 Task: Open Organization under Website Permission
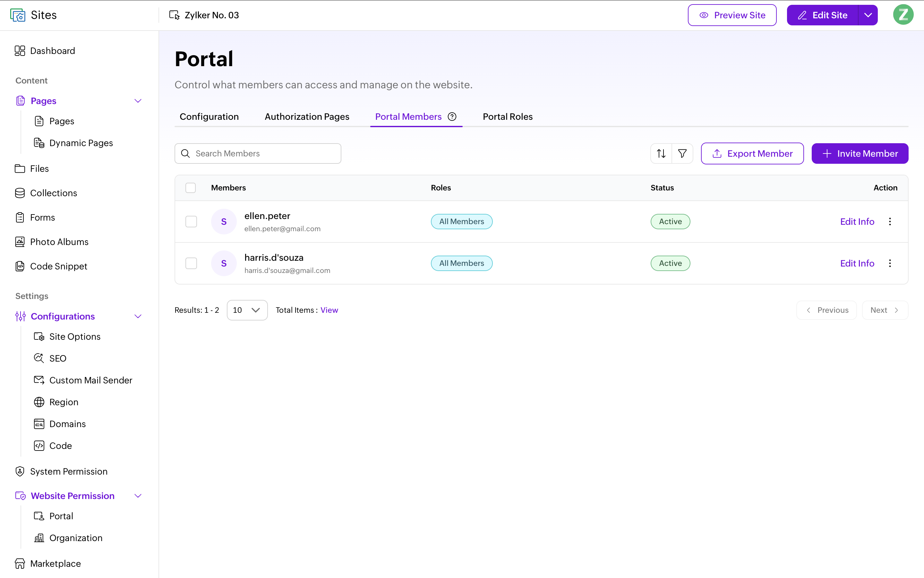[x=68, y=538]
